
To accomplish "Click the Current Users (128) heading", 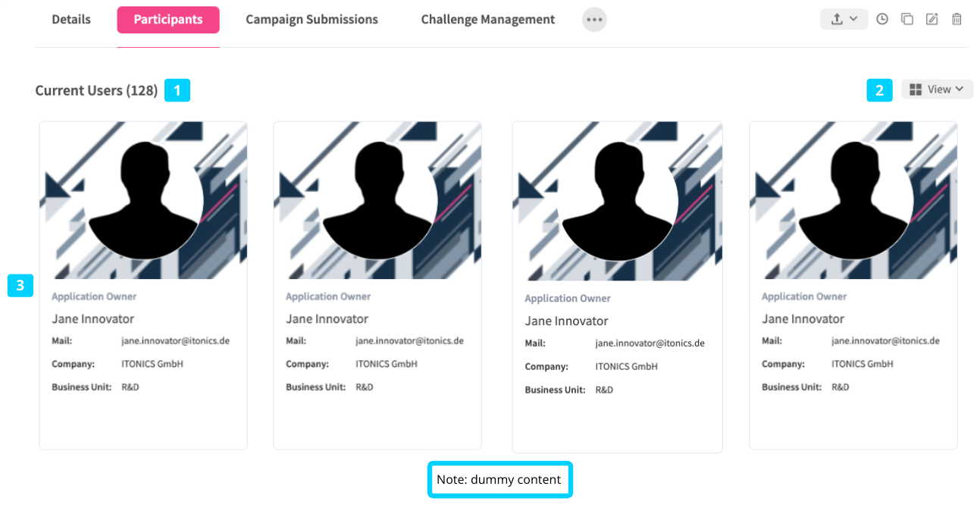I will point(96,90).
